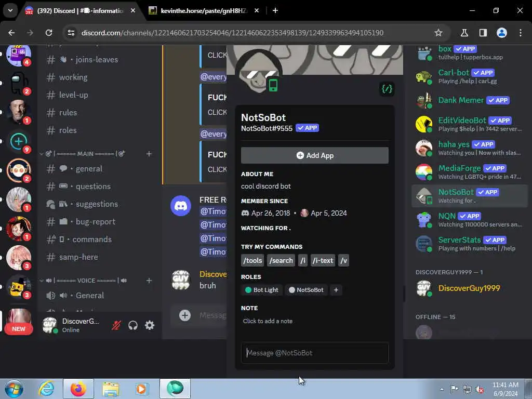This screenshot has height=399, width=532.
Task: Open Windows Explorer folder on taskbar
Action: [111, 389]
